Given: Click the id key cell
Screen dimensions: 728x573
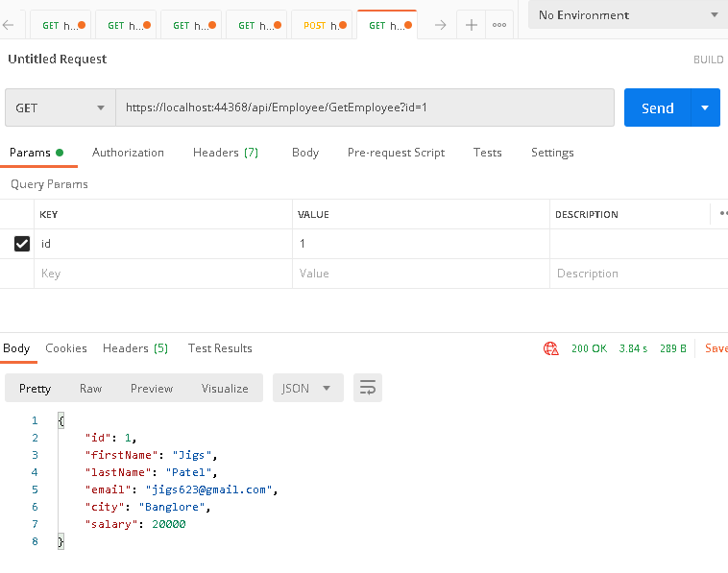Looking at the screenshot, I should point(163,244).
